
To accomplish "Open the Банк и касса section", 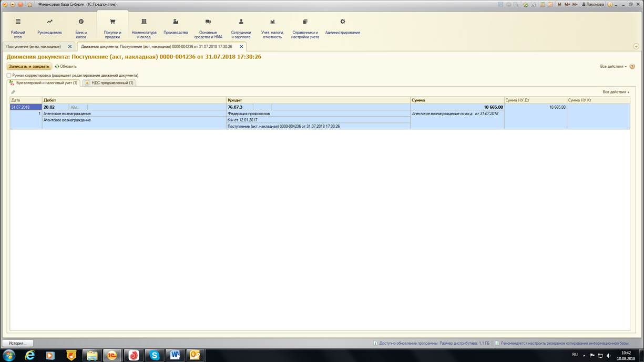I will coord(80,27).
